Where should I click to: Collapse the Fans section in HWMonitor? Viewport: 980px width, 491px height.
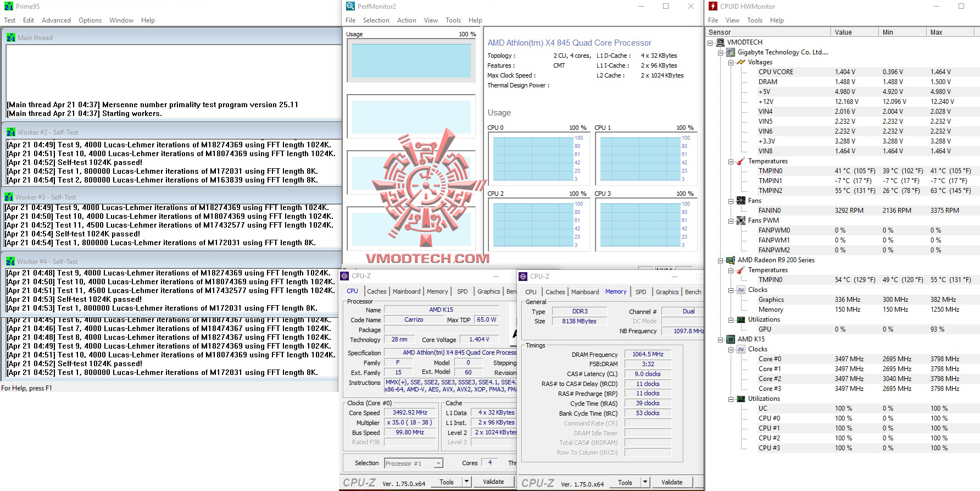[731, 201]
